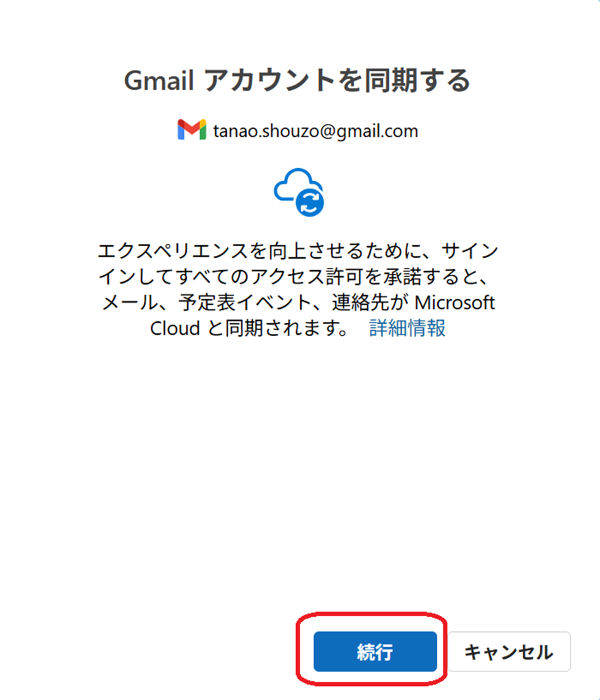
Task: Click 同期する at the heading's end
Action: [x=417, y=81]
